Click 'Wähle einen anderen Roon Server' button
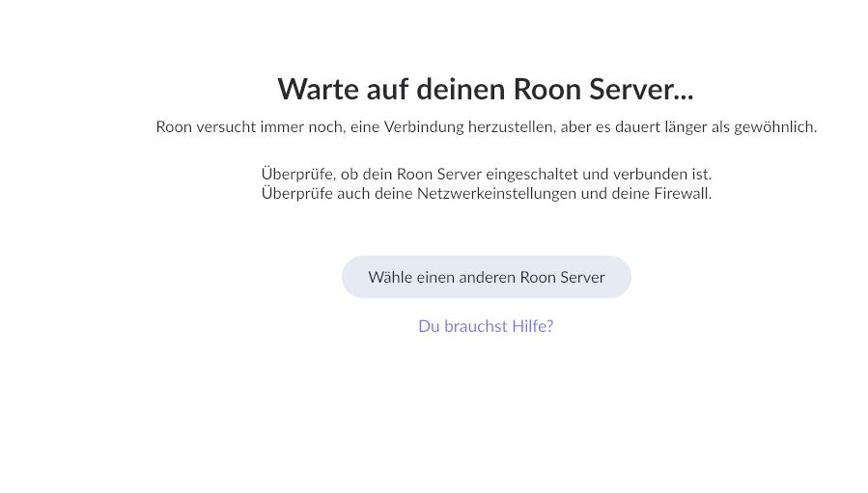This screenshot has height=493, width=868. 486,277
